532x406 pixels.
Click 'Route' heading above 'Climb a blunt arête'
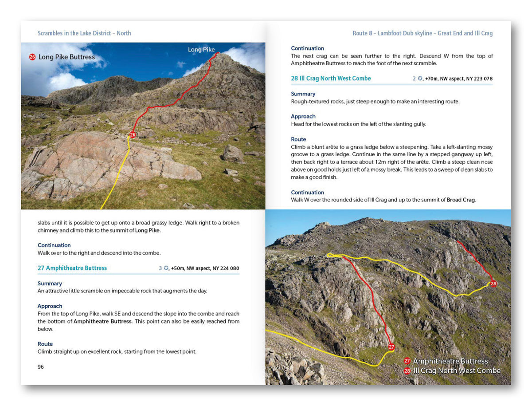click(298, 139)
